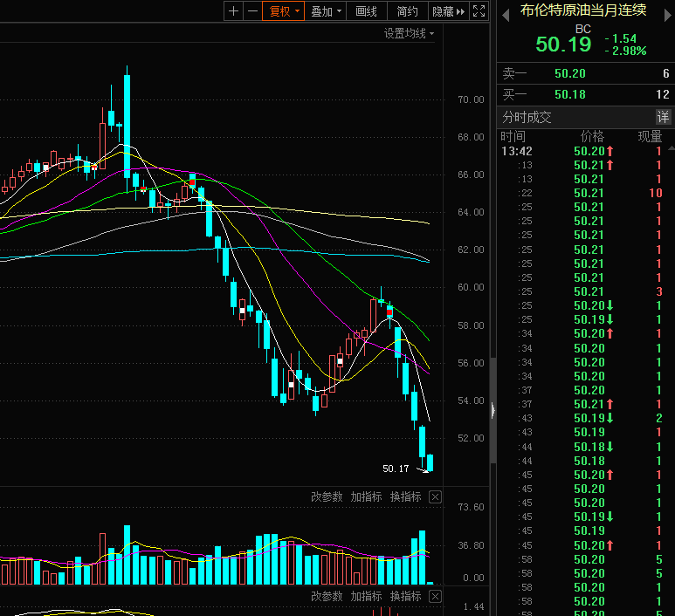Click 加指标 on volume indicator panel
The height and width of the screenshot is (616, 675).
pyautogui.click(x=366, y=496)
